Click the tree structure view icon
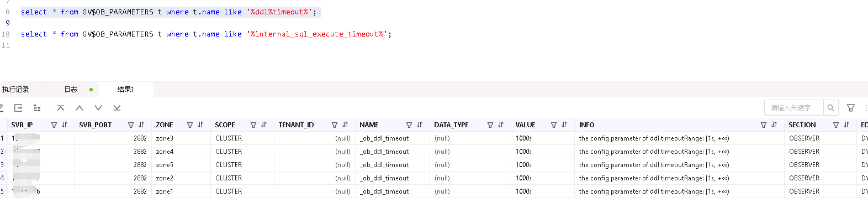Image resolution: width=868 pixels, height=223 pixels. pos(37,108)
